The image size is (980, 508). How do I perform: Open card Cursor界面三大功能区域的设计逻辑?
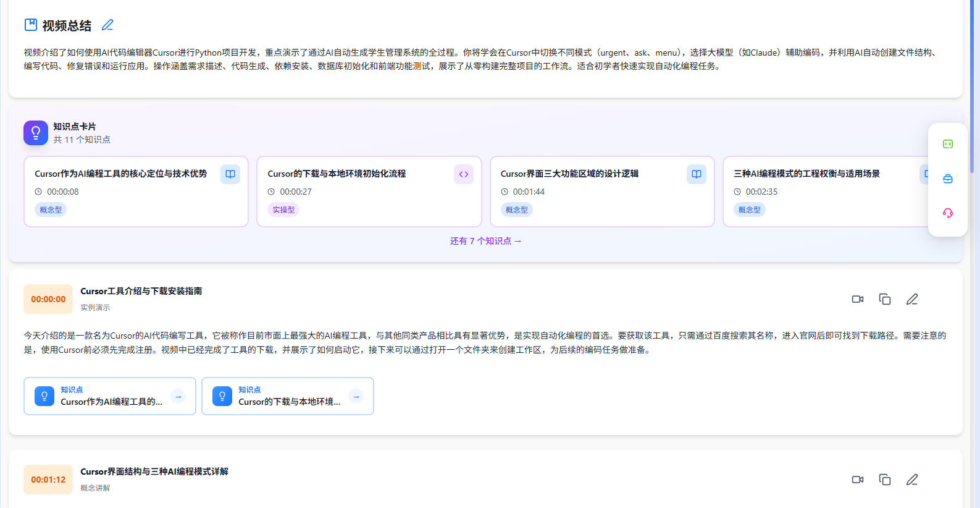pos(602,192)
